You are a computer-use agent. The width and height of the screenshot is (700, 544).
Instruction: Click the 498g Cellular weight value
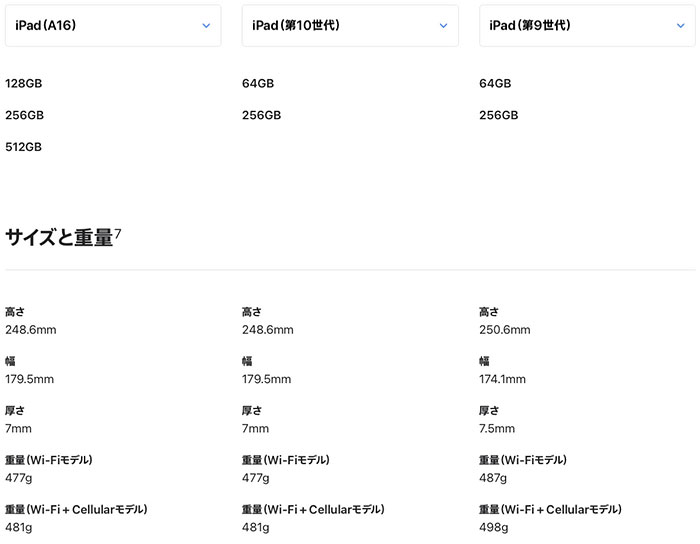494,527
